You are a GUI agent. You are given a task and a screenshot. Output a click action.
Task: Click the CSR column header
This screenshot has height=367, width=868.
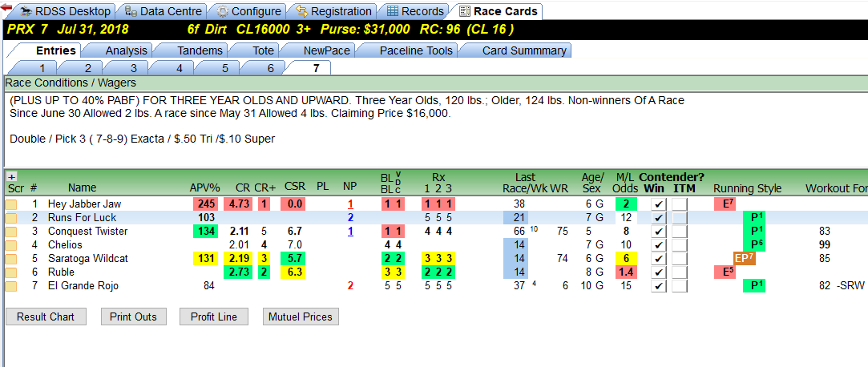pyautogui.click(x=294, y=187)
